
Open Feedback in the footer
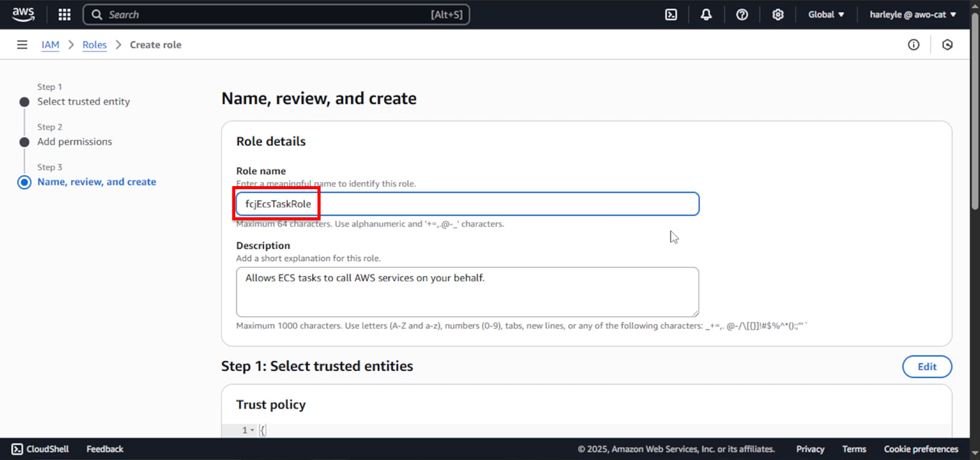click(105, 449)
